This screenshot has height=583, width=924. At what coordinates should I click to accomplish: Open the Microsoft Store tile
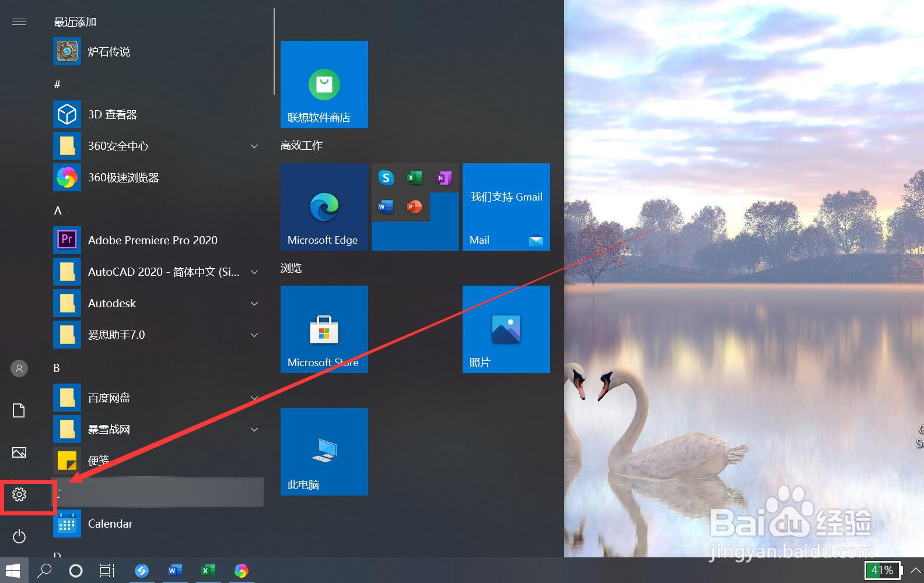coord(324,329)
